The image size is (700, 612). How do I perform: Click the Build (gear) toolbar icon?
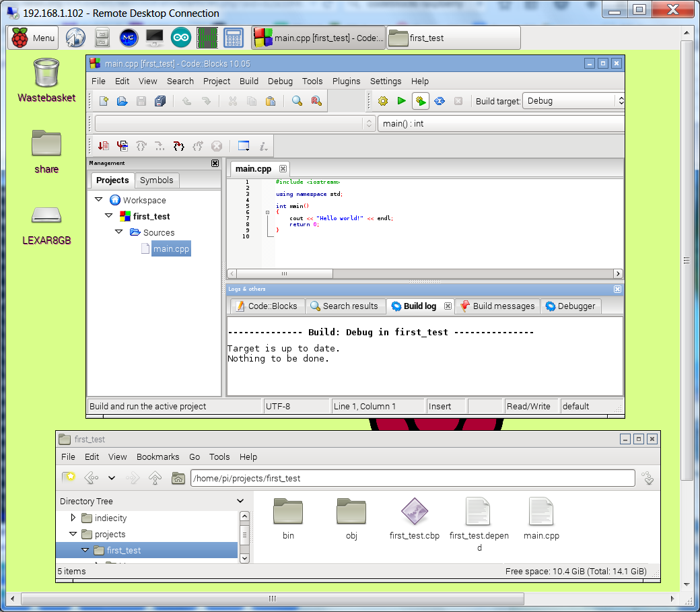(383, 101)
